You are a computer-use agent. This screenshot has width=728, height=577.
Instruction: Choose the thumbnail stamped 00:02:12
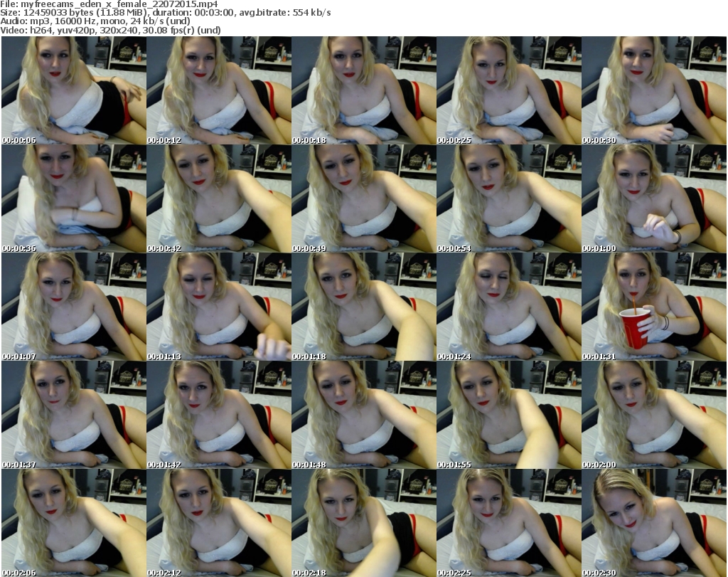(x=219, y=523)
